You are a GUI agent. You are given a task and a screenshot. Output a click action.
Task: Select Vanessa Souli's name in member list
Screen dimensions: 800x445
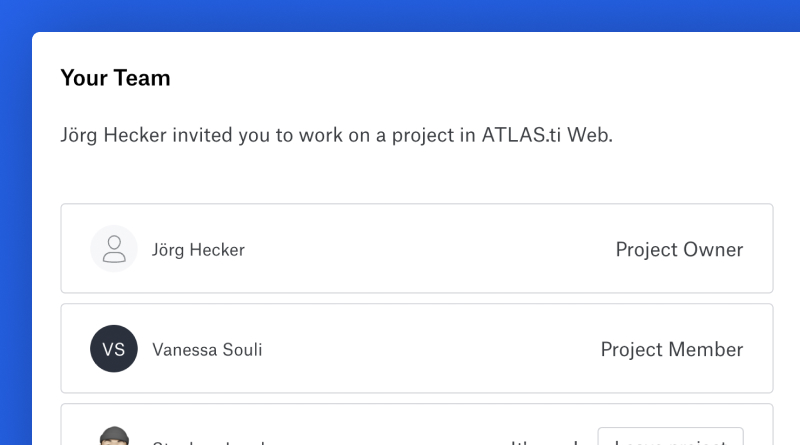click(207, 350)
